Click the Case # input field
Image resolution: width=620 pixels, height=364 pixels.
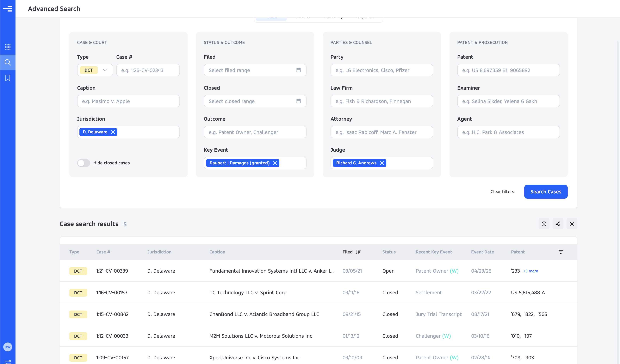pyautogui.click(x=148, y=70)
